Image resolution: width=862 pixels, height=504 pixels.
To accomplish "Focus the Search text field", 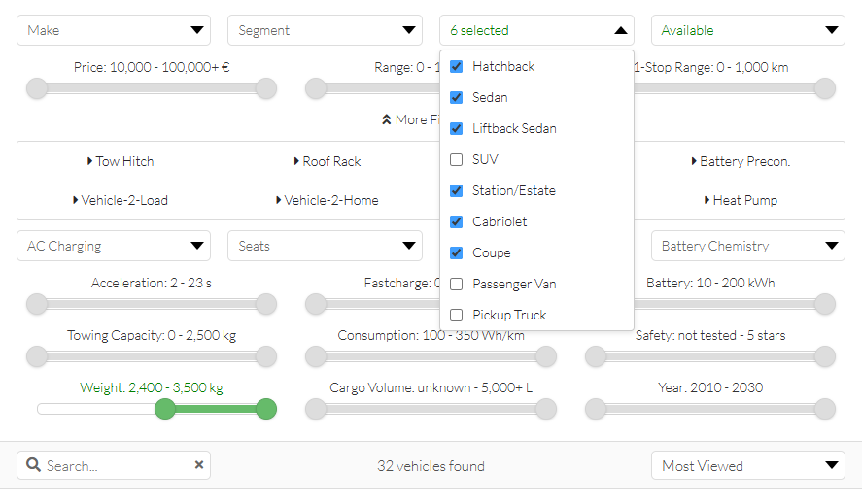I will click(x=117, y=466).
